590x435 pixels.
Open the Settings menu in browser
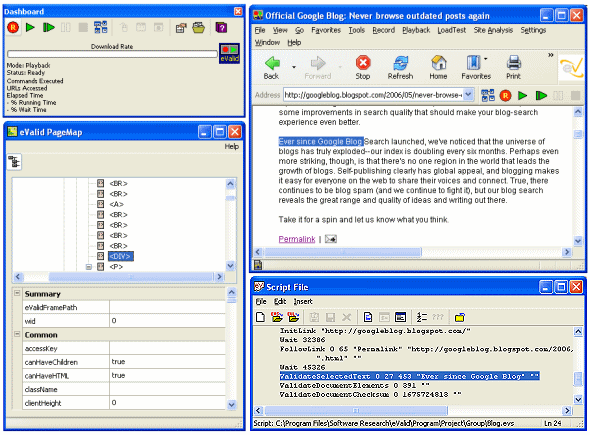(x=533, y=30)
